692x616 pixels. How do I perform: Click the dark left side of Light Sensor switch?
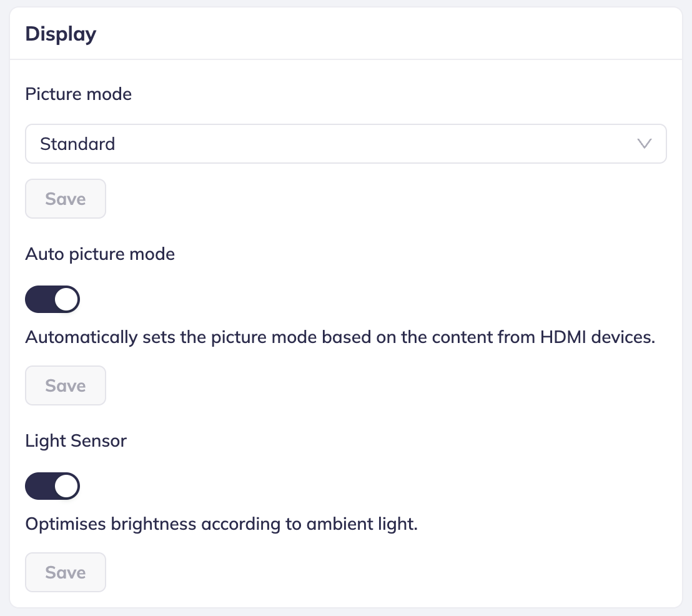tap(38, 486)
